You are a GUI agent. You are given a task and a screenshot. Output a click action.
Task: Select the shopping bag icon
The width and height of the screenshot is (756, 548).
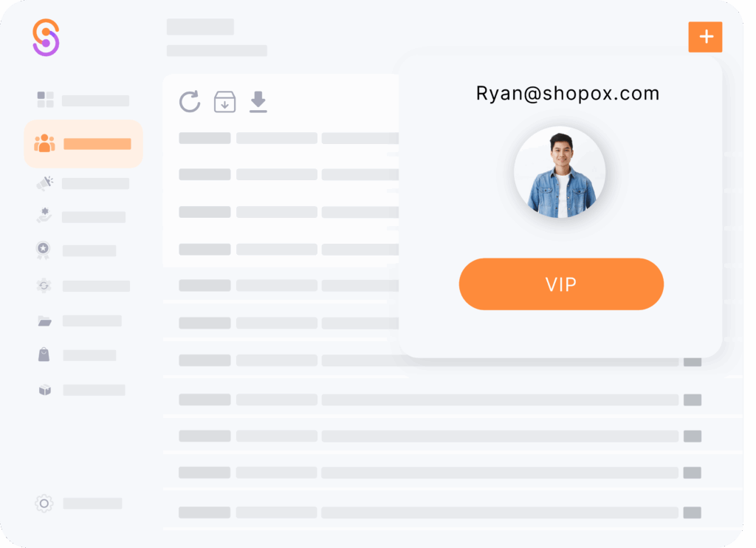point(44,355)
